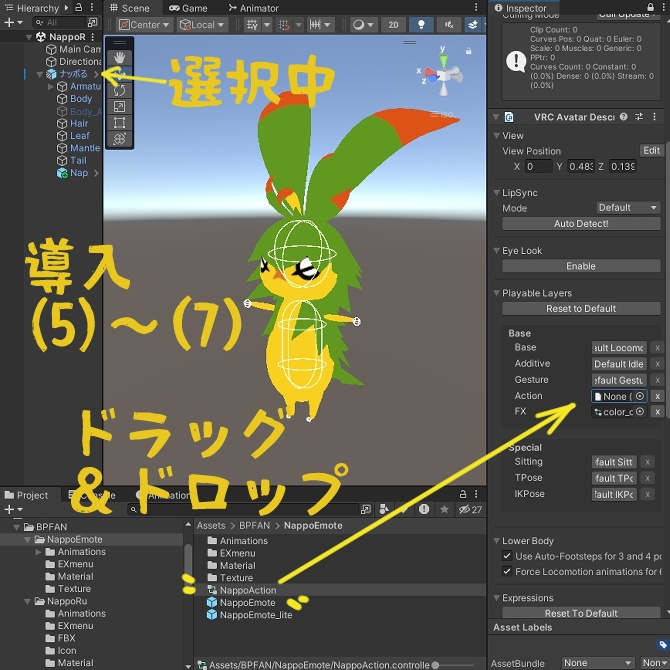The image size is (670, 670).
Task: Click the View Position Edit button
Action: [652, 150]
